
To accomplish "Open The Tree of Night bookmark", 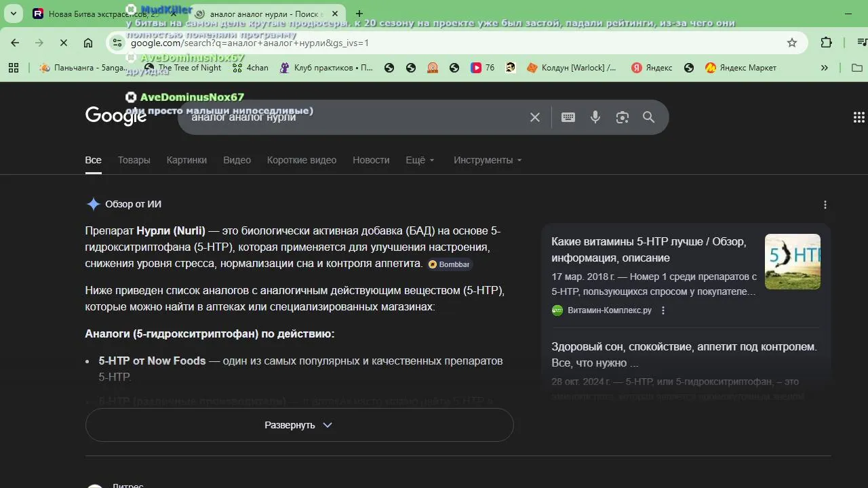I will pyautogui.click(x=183, y=68).
